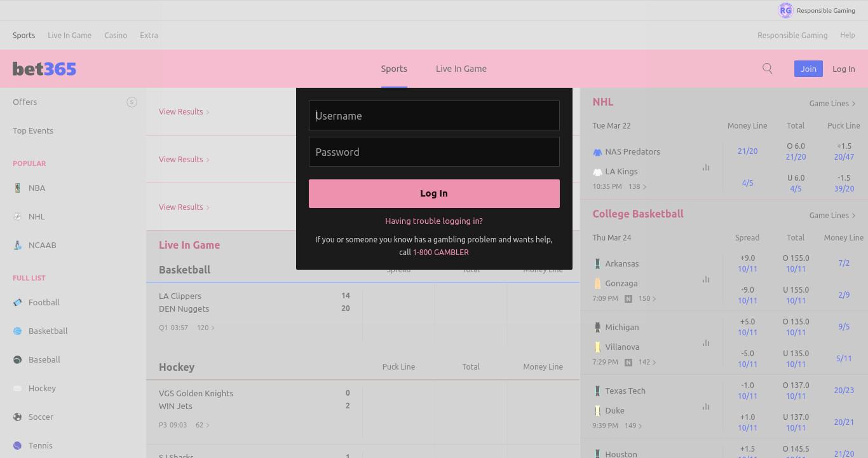This screenshot has height=458, width=868.
Task: Select Michigan money line 9/5
Action: [844, 326]
